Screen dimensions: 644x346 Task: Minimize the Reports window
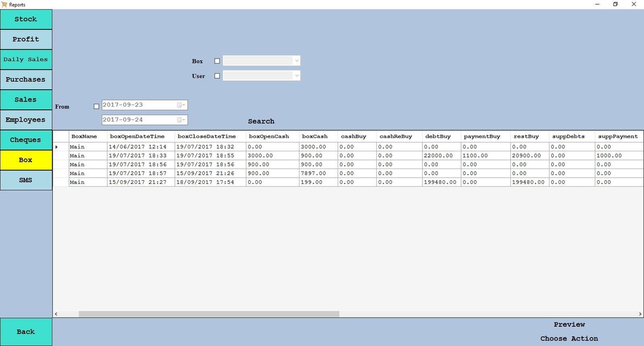point(597,4)
